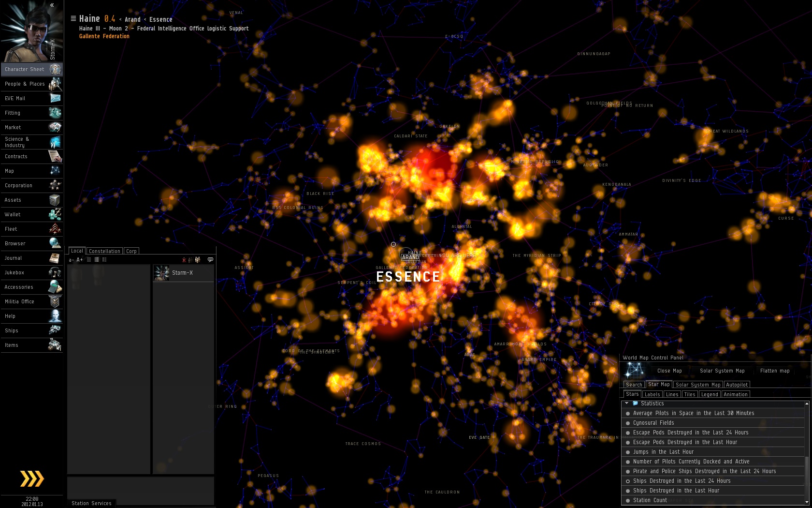812x508 pixels.
Task: Switch to the Corp chat tab
Action: 131,251
